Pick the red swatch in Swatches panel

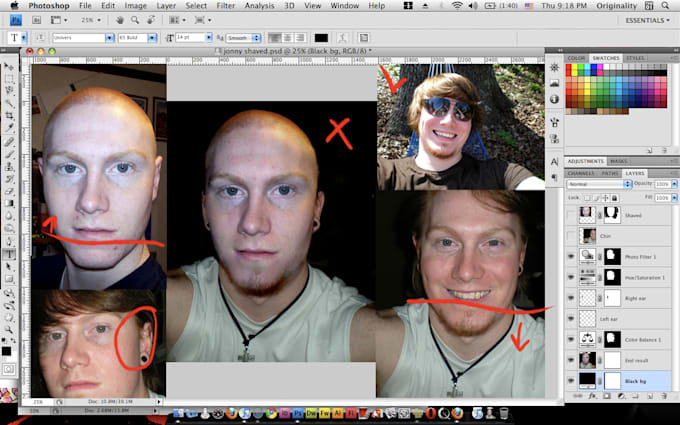point(569,67)
